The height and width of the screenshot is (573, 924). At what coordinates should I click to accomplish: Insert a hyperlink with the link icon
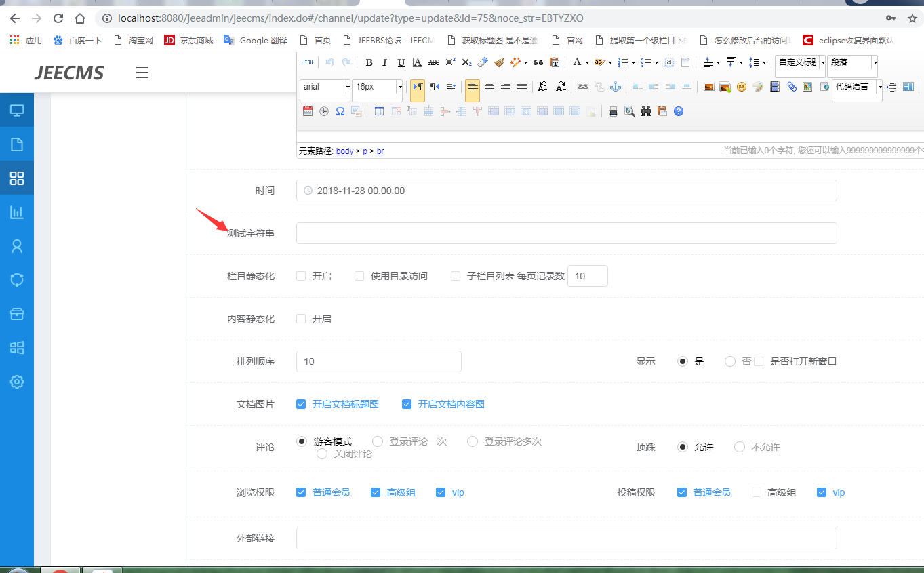click(x=582, y=87)
